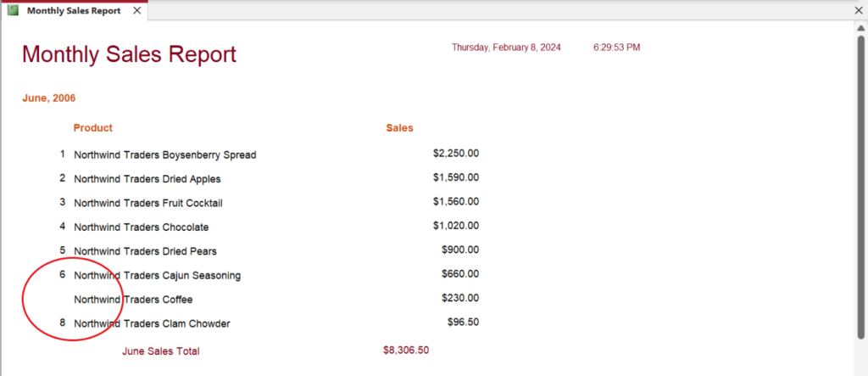Click the June Sales Total label
This screenshot has height=376, width=868.
click(x=160, y=351)
